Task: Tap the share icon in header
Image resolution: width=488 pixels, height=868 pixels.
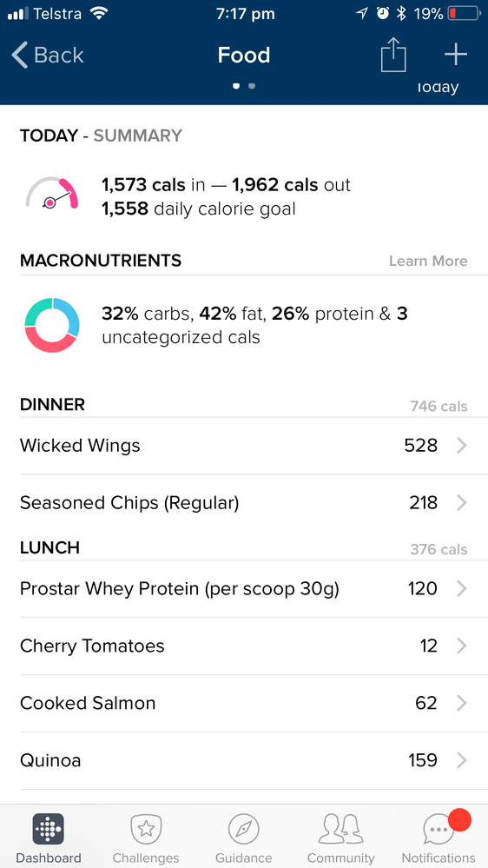Action: [393, 54]
